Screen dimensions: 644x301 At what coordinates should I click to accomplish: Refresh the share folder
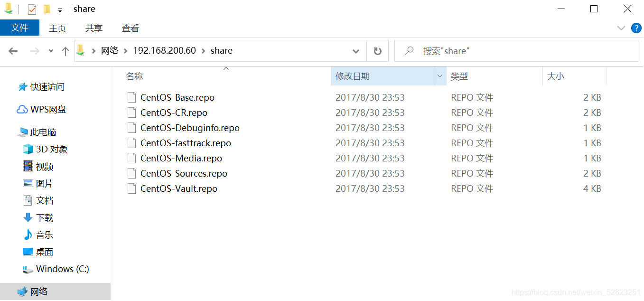click(378, 51)
